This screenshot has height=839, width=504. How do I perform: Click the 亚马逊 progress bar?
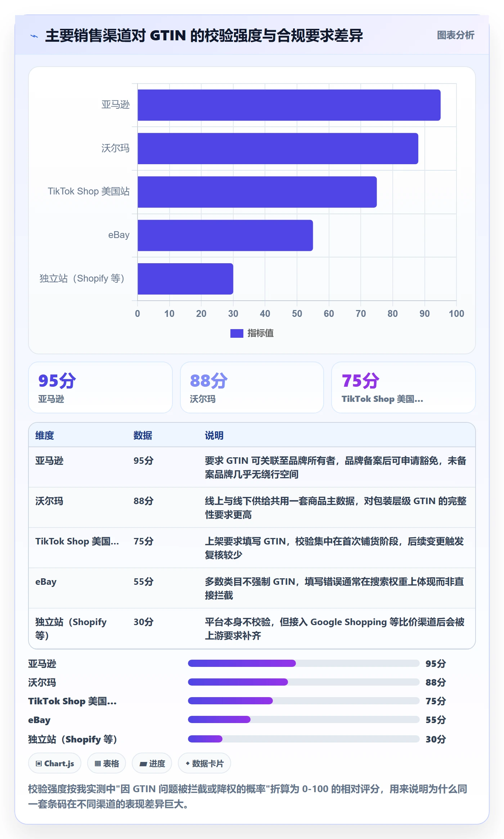pos(304,663)
